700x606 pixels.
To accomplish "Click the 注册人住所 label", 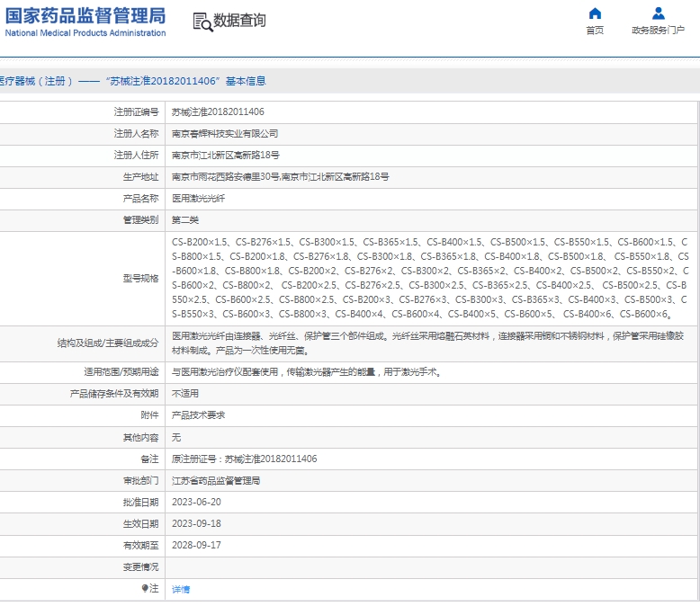I will tap(136, 156).
